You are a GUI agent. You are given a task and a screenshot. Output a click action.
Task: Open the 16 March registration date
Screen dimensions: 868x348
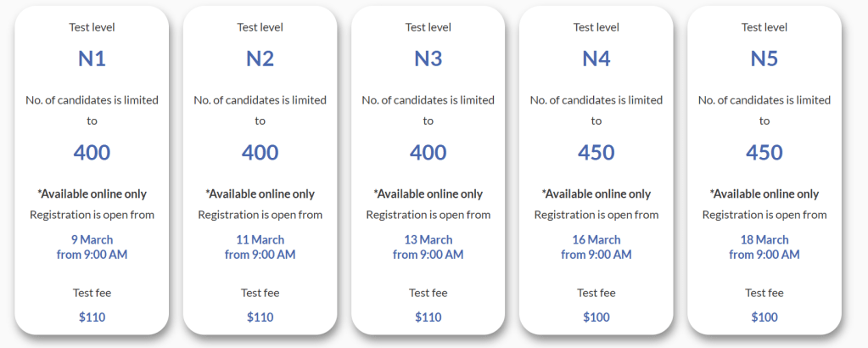click(596, 239)
